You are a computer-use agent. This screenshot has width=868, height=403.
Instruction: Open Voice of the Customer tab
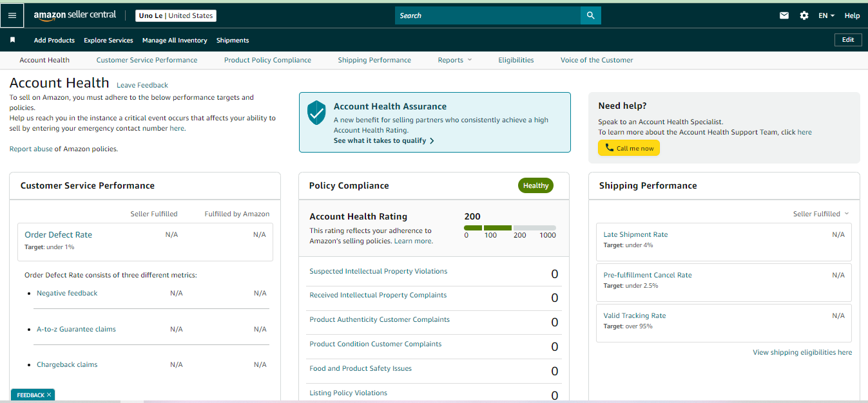(x=597, y=60)
